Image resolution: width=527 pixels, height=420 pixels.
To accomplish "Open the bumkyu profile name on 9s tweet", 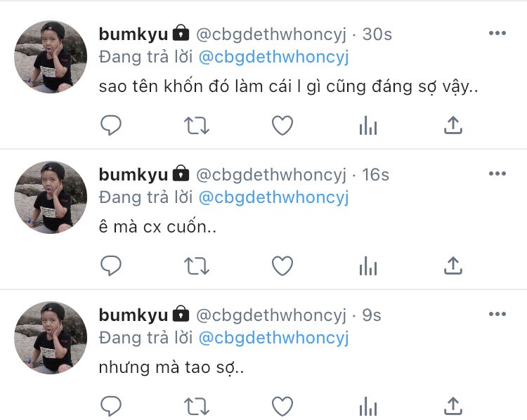I will pos(133,315).
